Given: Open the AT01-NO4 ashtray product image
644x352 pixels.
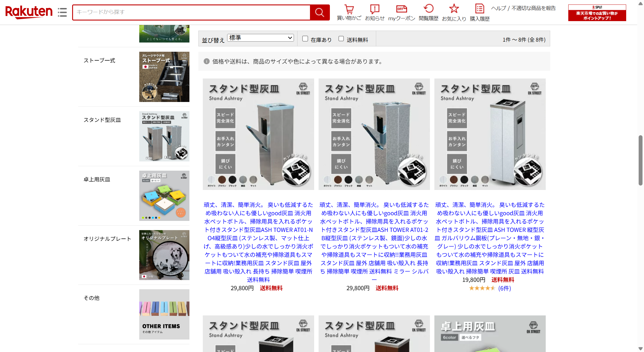Looking at the screenshot, I should pyautogui.click(x=258, y=134).
